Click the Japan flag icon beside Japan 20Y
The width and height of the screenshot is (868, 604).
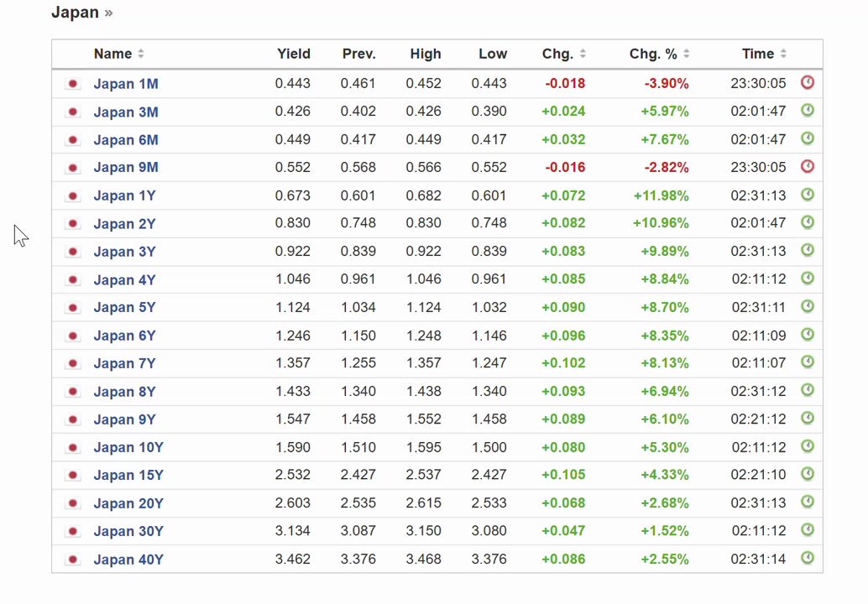(x=72, y=503)
